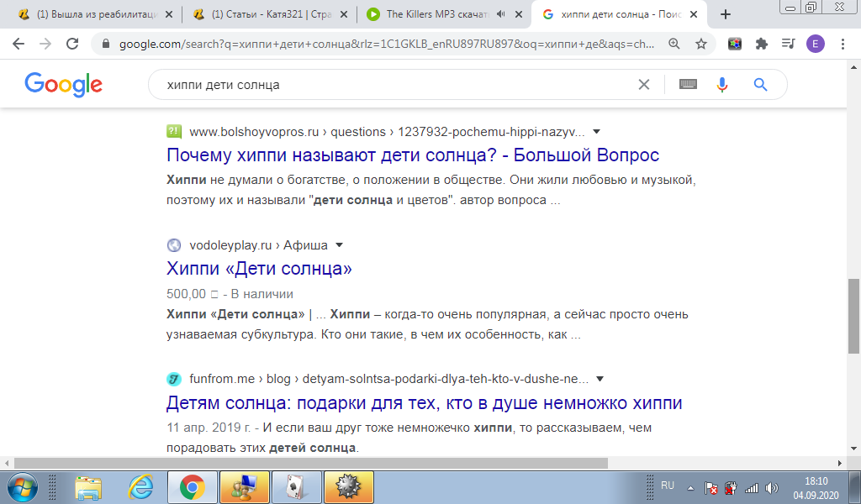Mute audio on The Killers MP3 tab

tap(502, 13)
